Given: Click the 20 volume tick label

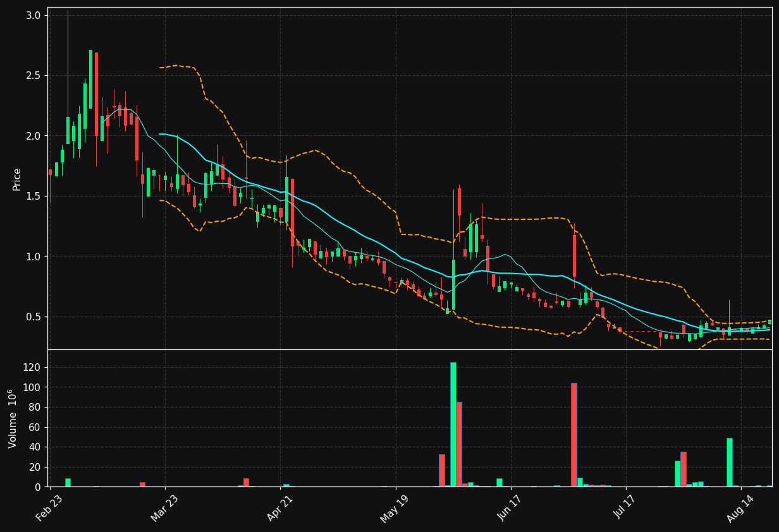Looking at the screenshot, I should tap(35, 468).
